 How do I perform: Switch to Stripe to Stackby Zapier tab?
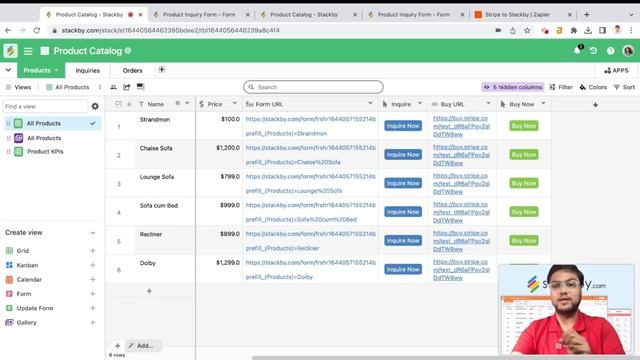517,14
